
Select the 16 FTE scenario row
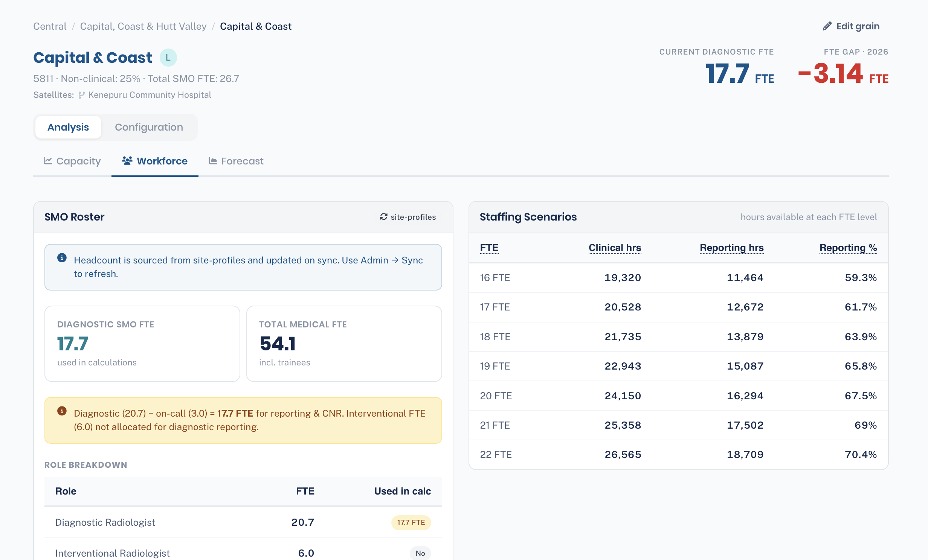[x=678, y=278]
